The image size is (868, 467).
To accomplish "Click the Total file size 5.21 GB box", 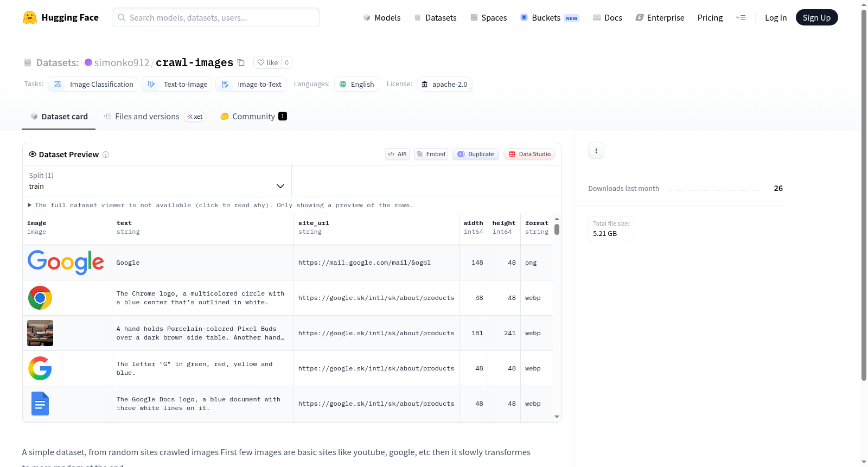I will tap(611, 228).
